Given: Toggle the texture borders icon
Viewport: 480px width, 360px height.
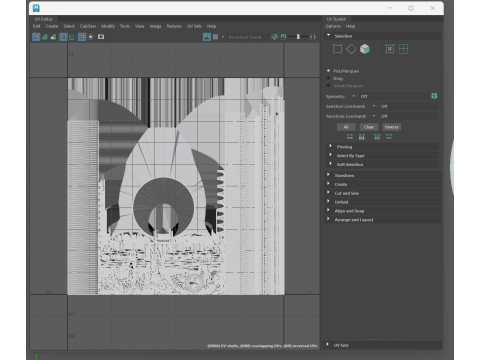Looking at the screenshot, I should coord(63,37).
